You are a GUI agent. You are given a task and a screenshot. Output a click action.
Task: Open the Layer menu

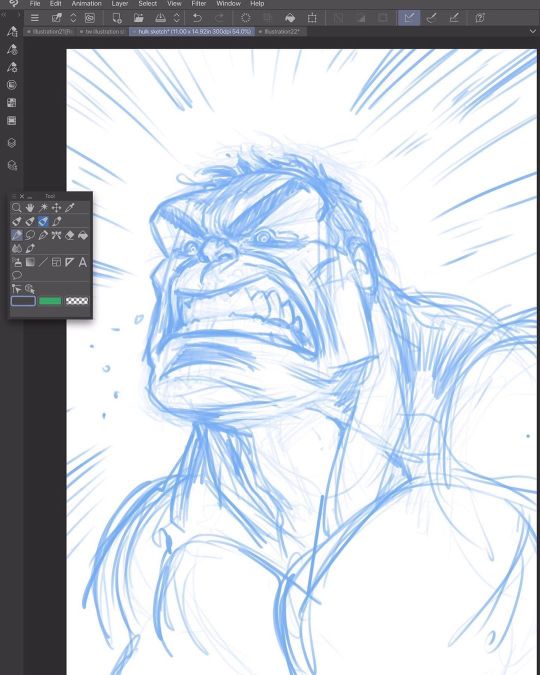click(120, 3)
